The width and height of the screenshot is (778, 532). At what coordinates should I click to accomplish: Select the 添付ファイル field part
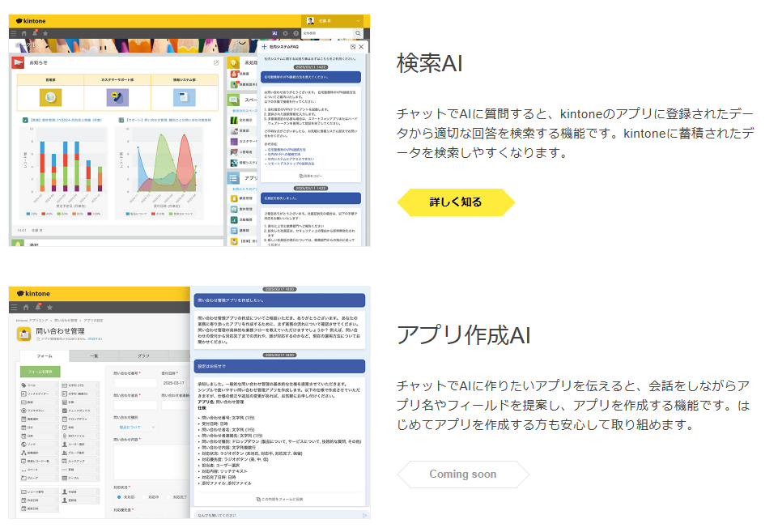tap(80, 436)
